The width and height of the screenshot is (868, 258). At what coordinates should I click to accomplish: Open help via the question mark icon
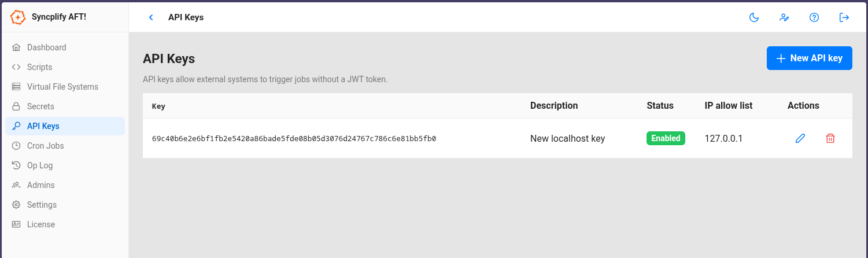tap(814, 17)
